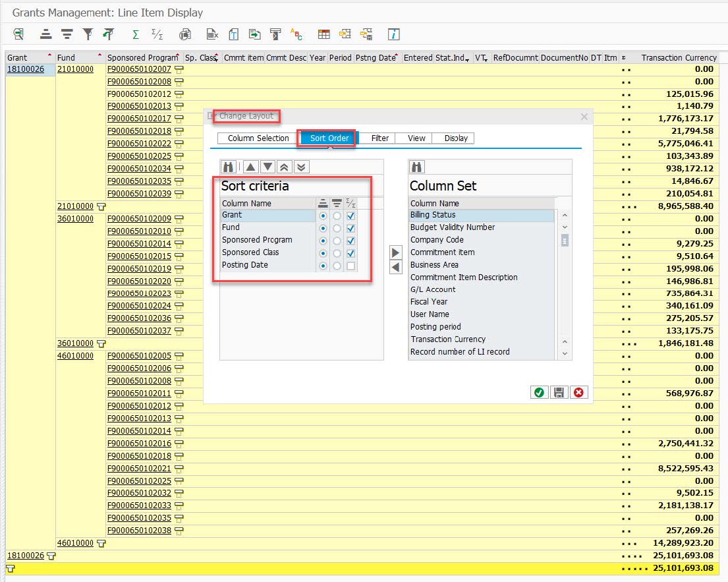Click the Sort Descending toolbar icon
Screen dimensions: 728x582
[x=67, y=34]
